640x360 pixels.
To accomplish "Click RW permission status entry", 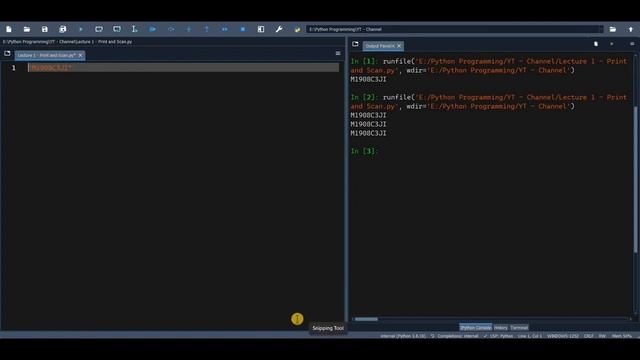I will pyautogui.click(x=602, y=336).
